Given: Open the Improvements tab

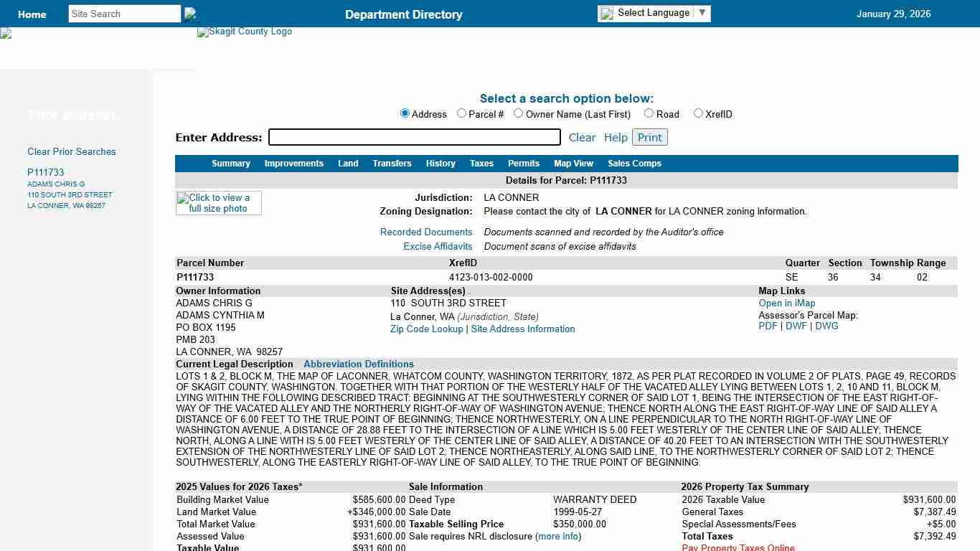Looking at the screenshot, I should [293, 164].
